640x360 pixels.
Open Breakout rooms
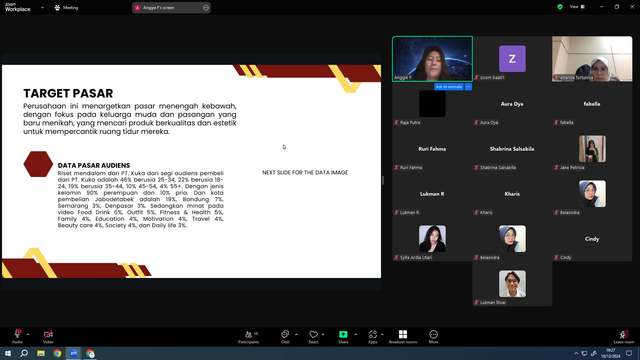tap(403, 337)
